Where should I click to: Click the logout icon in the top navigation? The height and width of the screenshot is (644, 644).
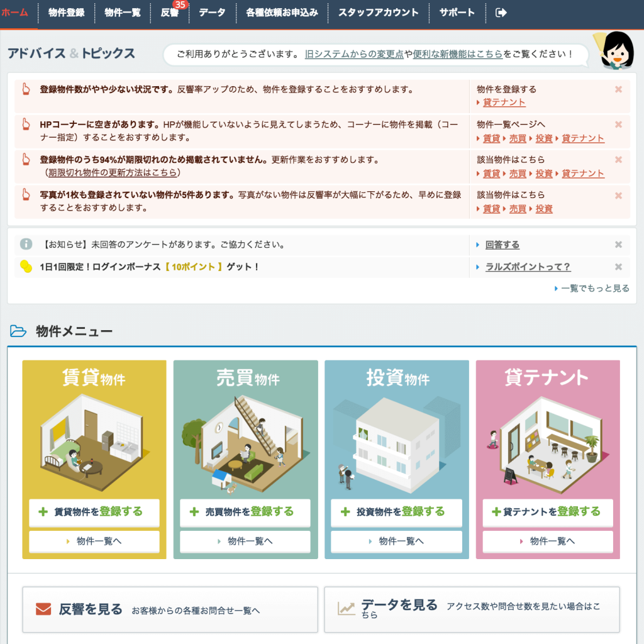coord(501,11)
